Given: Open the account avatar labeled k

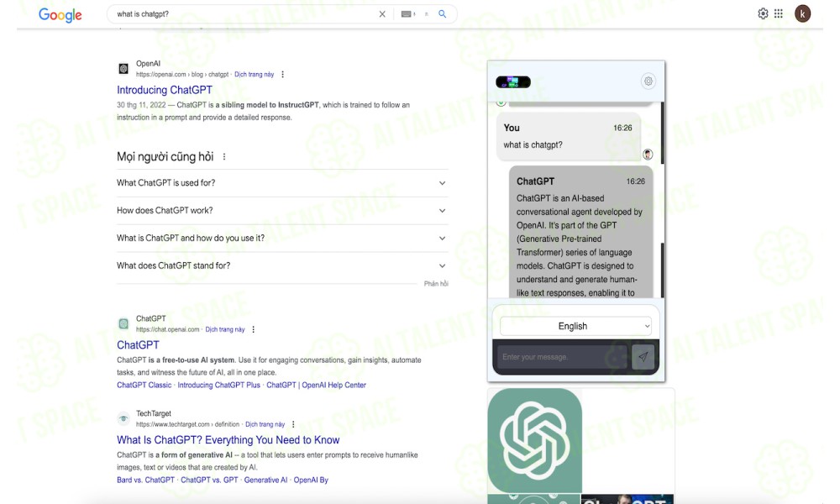Looking at the screenshot, I should coord(802,13).
